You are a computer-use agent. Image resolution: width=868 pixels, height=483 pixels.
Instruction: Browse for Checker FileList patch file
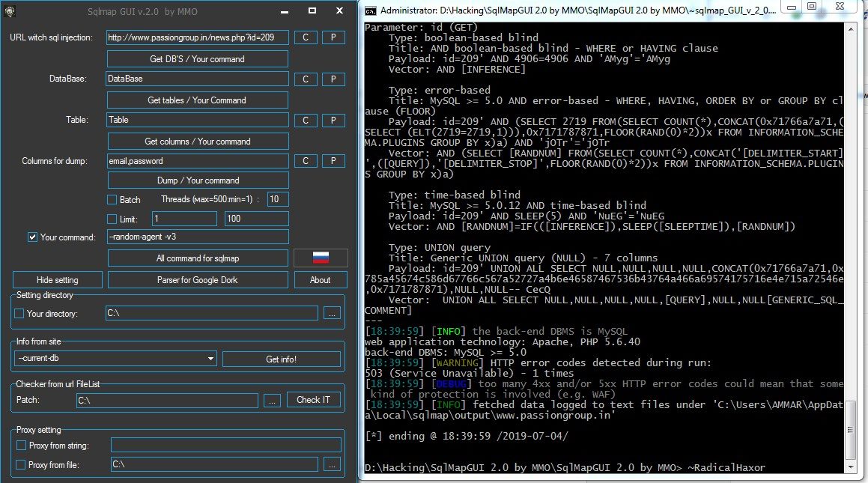[272, 400]
